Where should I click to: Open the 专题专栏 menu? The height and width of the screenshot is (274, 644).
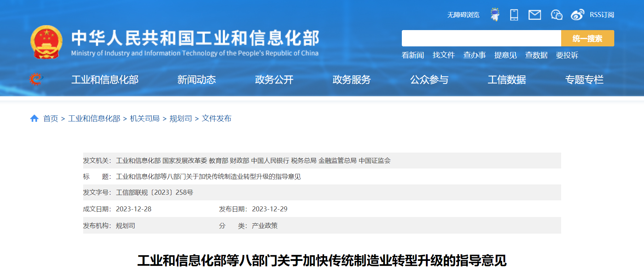click(x=584, y=80)
